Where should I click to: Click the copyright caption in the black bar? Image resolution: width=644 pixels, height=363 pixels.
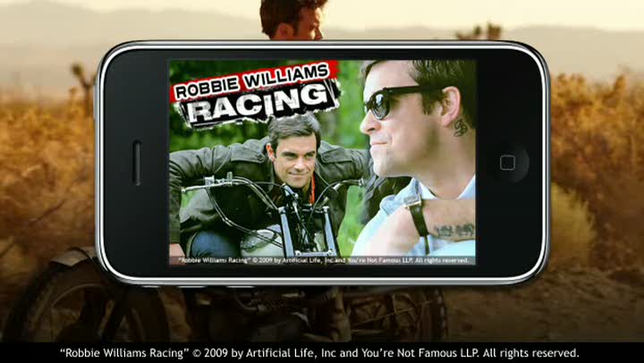pyautogui.click(x=319, y=353)
